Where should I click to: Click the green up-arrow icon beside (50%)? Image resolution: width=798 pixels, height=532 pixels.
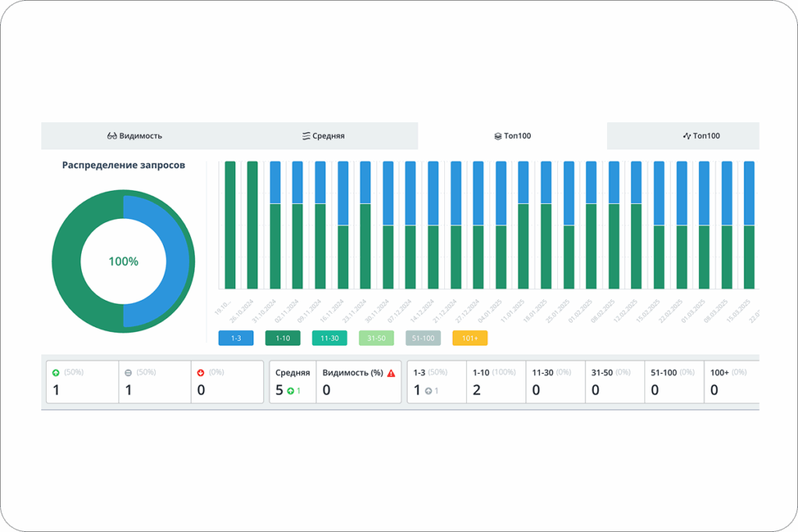click(56, 373)
